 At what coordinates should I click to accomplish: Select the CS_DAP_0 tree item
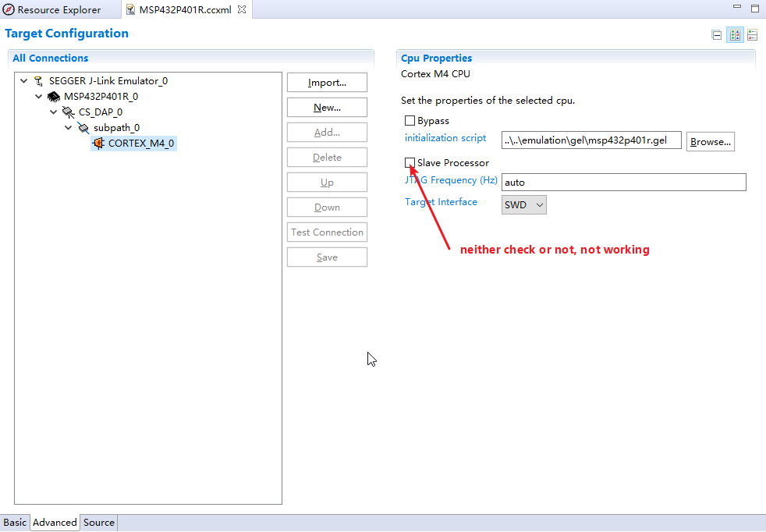(100, 112)
